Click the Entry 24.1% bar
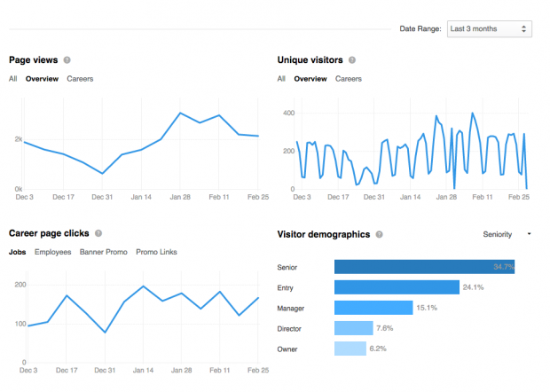The width and height of the screenshot is (550, 392). pyautogui.click(x=396, y=287)
